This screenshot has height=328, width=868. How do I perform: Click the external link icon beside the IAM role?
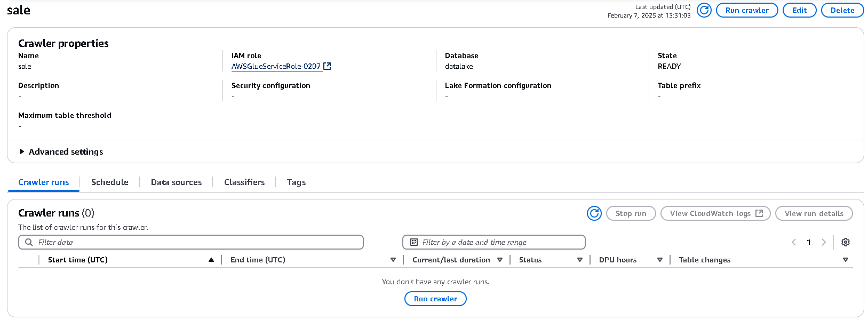328,66
